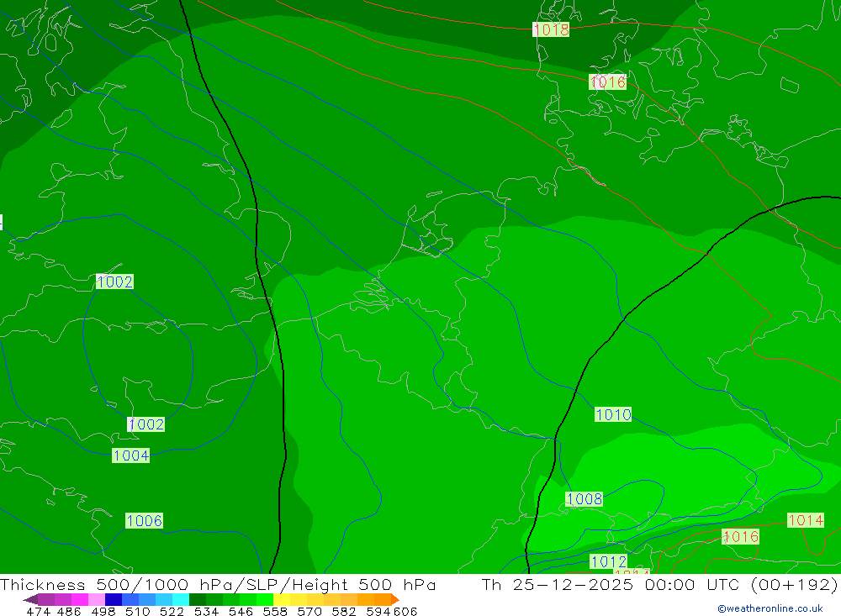Viewport: 841px width, 616px height.
Task: Click the legend value 582
Action: [x=344, y=612]
